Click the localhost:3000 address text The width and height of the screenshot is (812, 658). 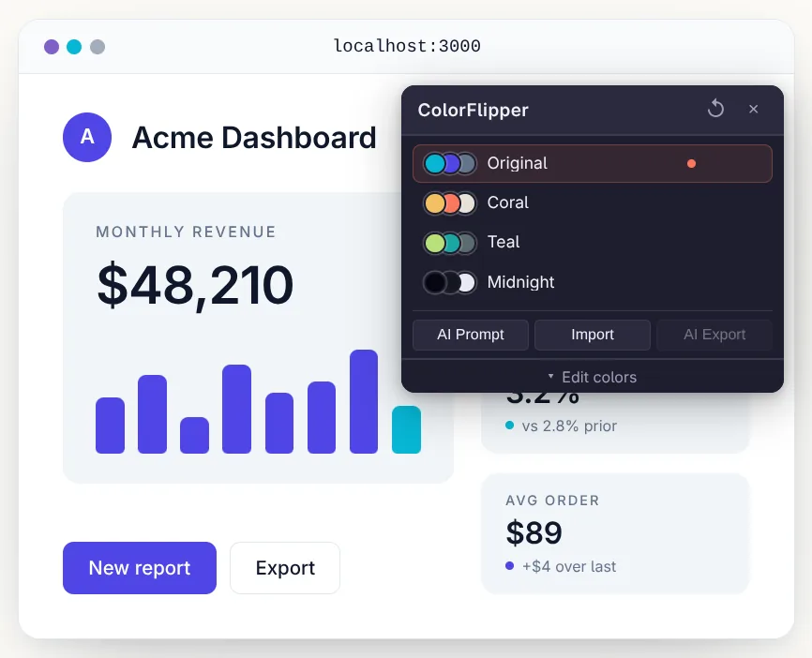point(407,46)
